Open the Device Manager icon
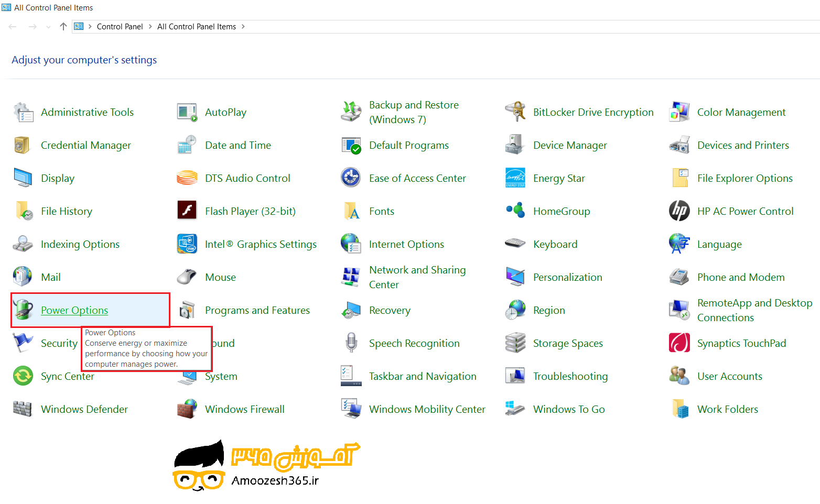Viewport: 820px width, 504px height. [515, 145]
